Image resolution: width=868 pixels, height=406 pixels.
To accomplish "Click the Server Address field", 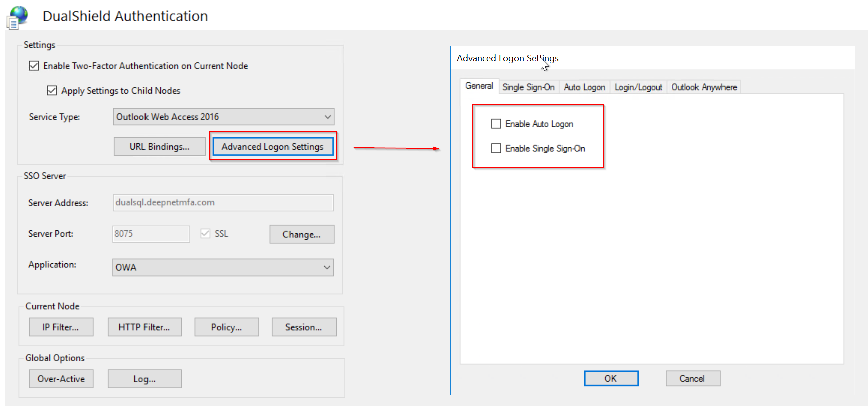I will (x=223, y=203).
